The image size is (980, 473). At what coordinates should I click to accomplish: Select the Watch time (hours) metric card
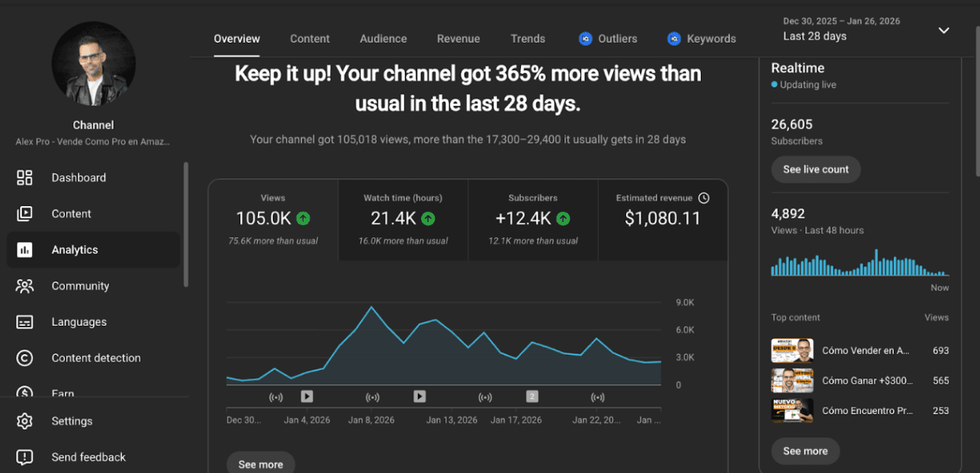tap(403, 220)
